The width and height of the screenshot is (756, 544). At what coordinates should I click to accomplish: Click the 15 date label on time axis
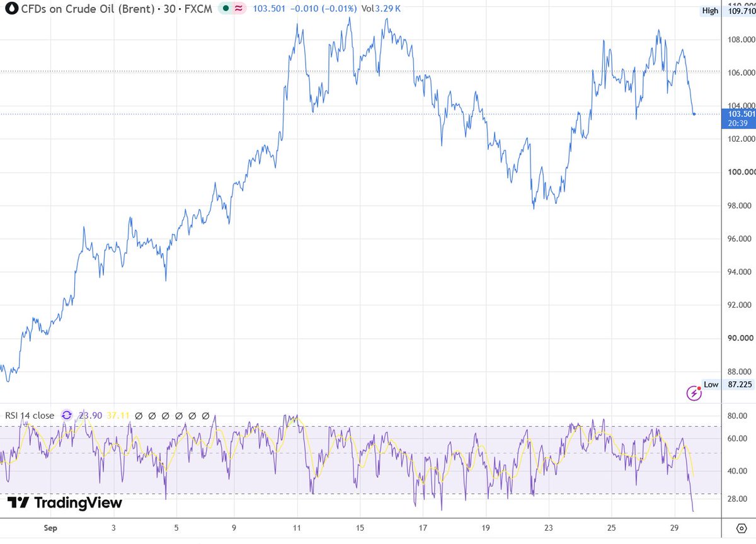coord(360,528)
